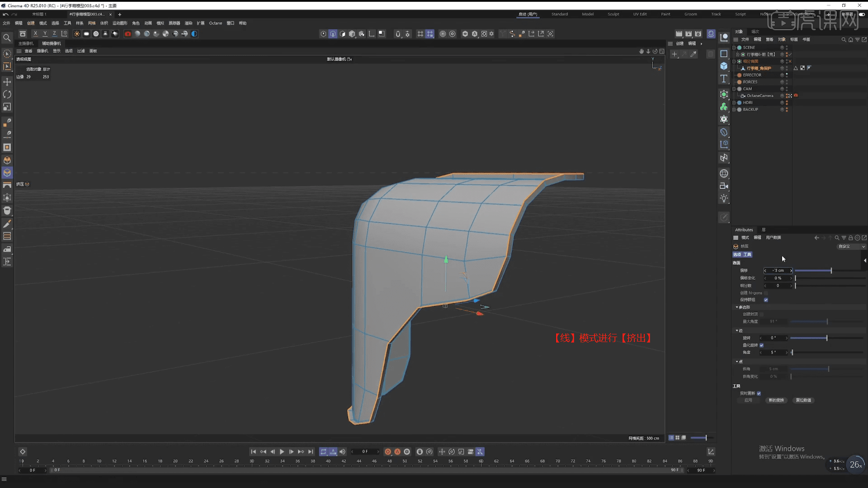
Task: Toggle X axis lock icon
Action: 35,34
